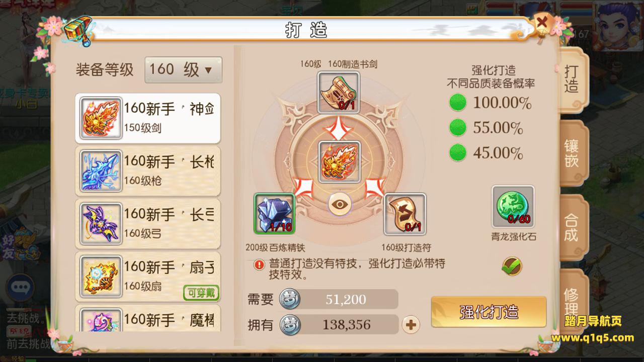Screen dimensions: 644x362
Task: Choose the 160新手 扇子 fan item
Action: point(148,277)
